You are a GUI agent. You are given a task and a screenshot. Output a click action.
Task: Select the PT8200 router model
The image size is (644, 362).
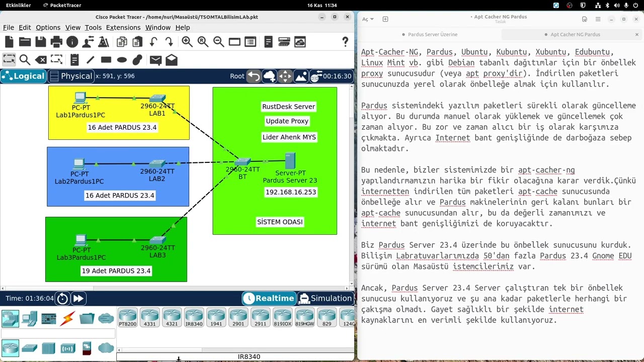(x=127, y=317)
